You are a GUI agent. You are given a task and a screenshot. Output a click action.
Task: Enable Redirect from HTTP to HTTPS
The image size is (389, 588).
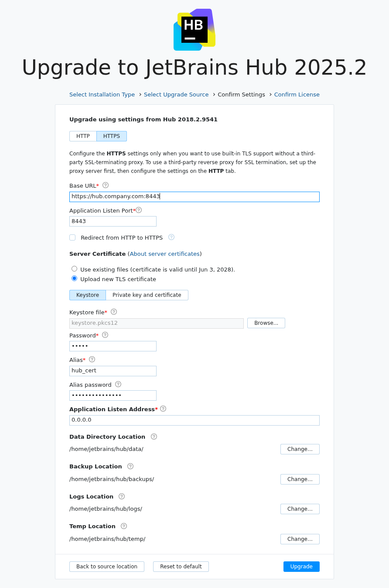(72, 237)
